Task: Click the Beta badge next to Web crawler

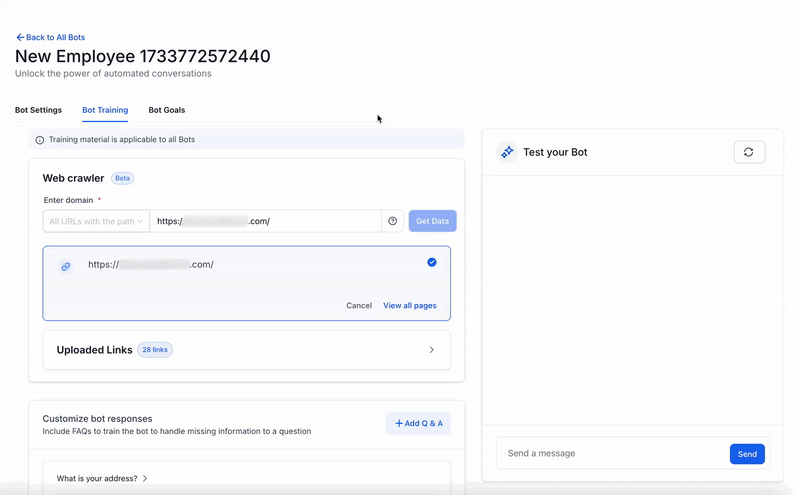Action: click(122, 178)
